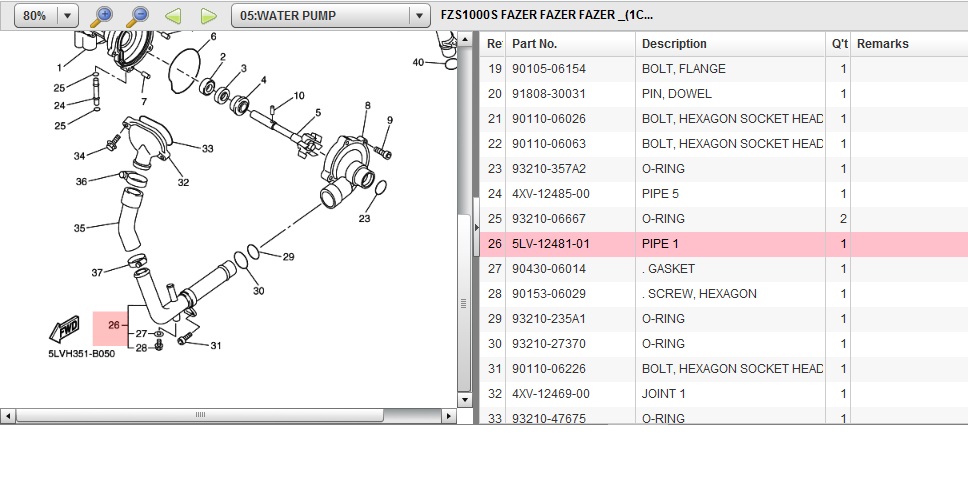Go to previous diagram with left arrow
This screenshot has width=968, height=480.
click(x=172, y=16)
